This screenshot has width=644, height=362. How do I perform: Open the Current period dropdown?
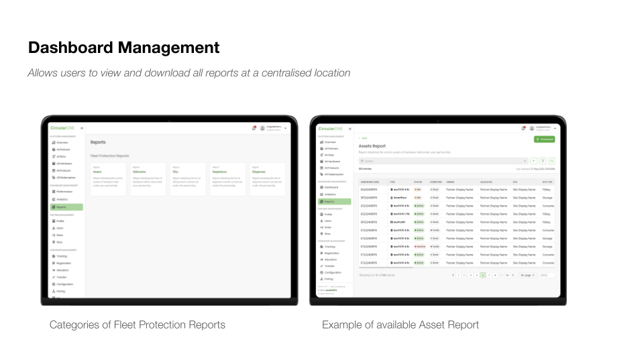(x=443, y=161)
